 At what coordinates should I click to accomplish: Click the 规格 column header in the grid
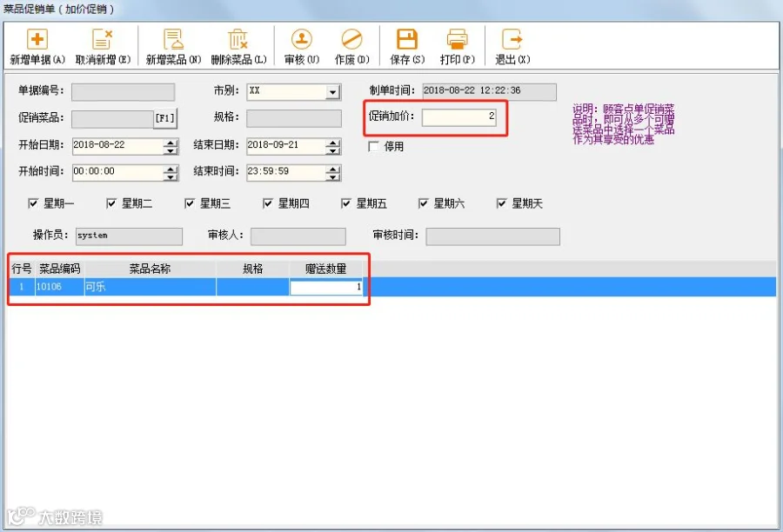252,269
